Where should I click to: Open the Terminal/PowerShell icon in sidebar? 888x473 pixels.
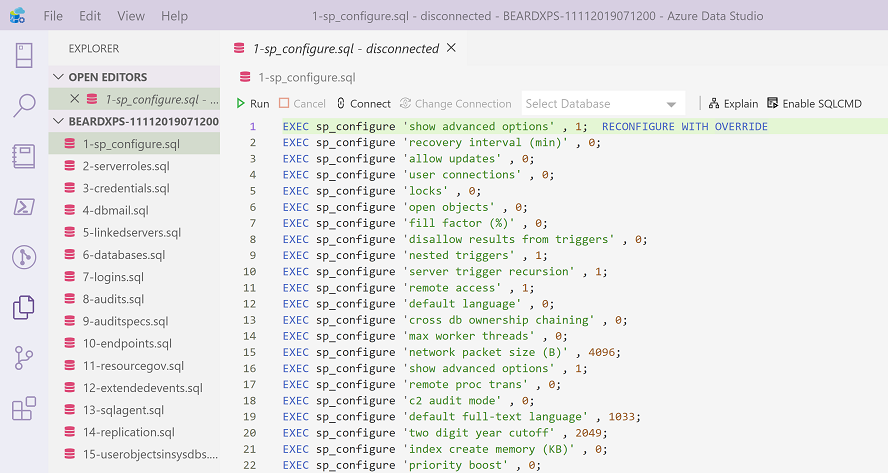tap(24, 207)
